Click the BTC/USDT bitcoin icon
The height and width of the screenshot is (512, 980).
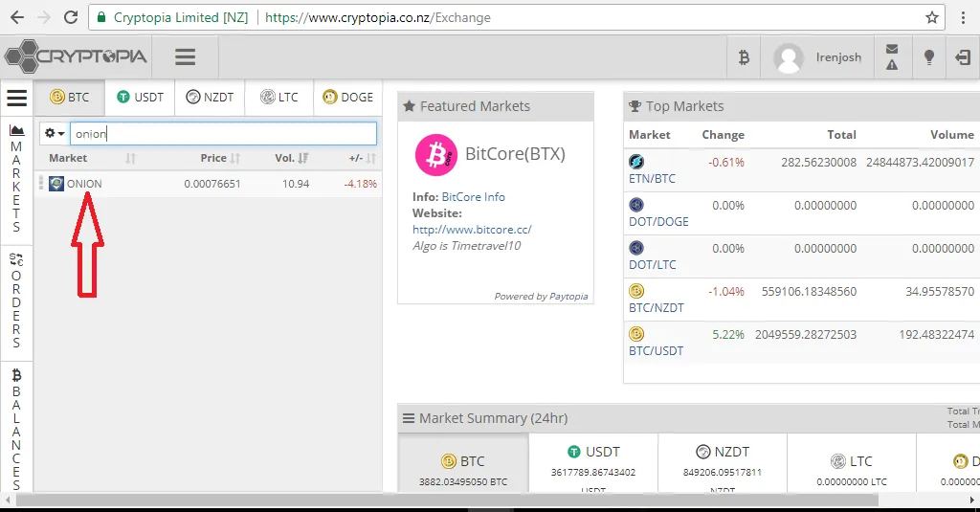[636, 334]
